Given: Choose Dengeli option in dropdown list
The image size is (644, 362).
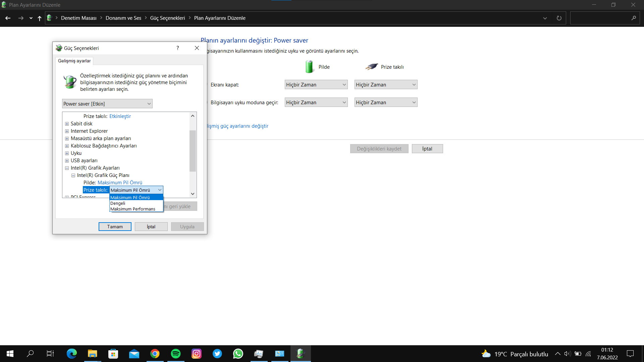Looking at the screenshot, I should 118,203.
